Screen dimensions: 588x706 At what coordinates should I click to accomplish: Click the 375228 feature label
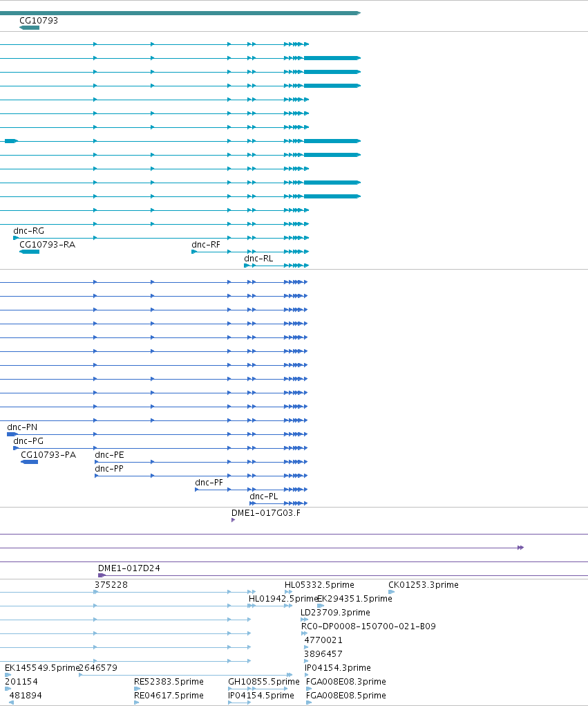point(111,585)
